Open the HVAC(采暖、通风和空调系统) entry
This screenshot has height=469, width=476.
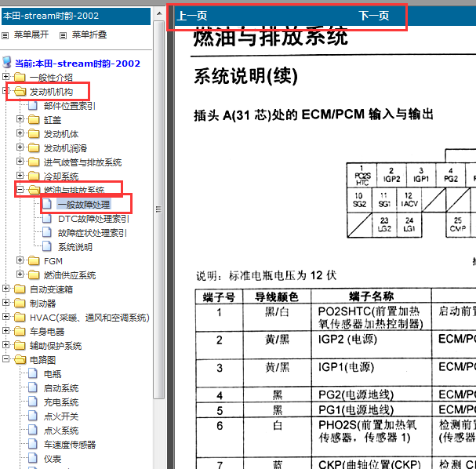pos(89,318)
